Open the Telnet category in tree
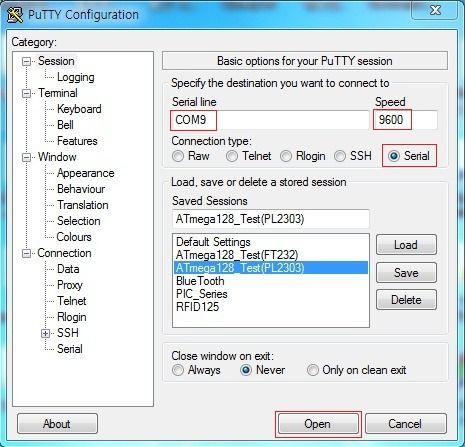Screen dimensions: 465x447 [x=72, y=301]
